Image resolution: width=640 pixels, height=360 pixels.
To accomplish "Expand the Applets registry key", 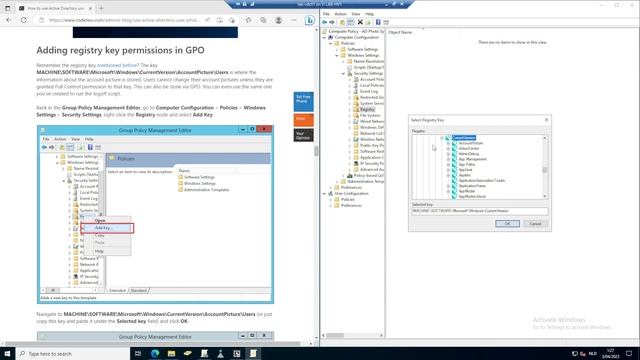I will [x=448, y=175].
